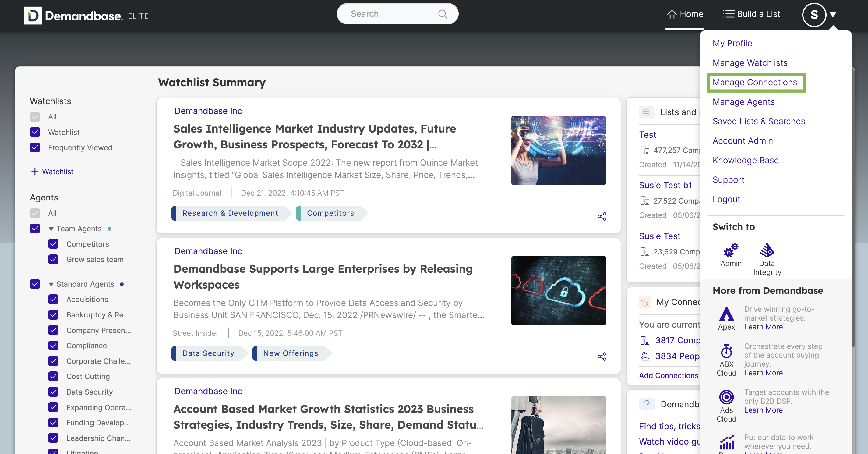Share the Workspaces article via share icon
Image resolution: width=868 pixels, height=454 pixels.
click(x=602, y=356)
